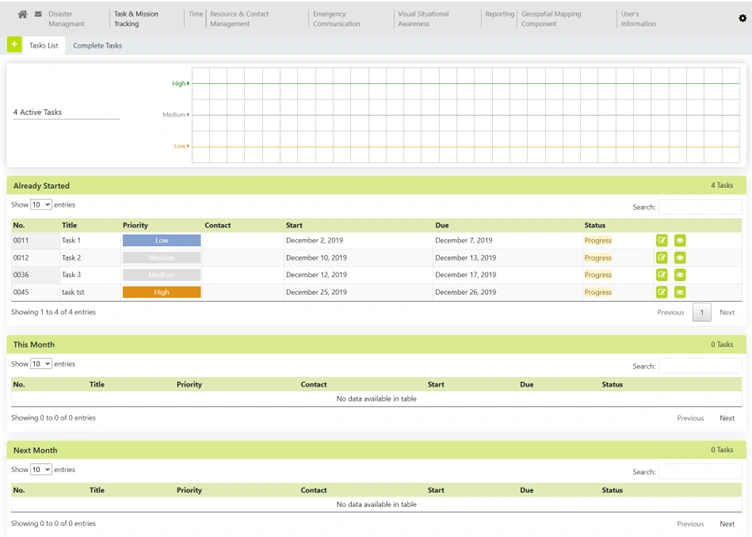
Task: Sort Already Started by Contact column
Action: [x=217, y=225]
